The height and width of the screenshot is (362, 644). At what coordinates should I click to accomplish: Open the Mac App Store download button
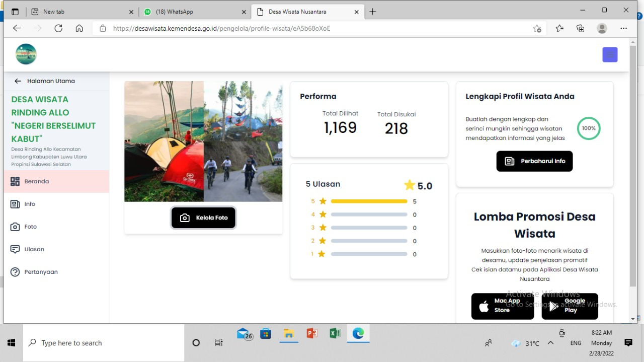point(502,306)
